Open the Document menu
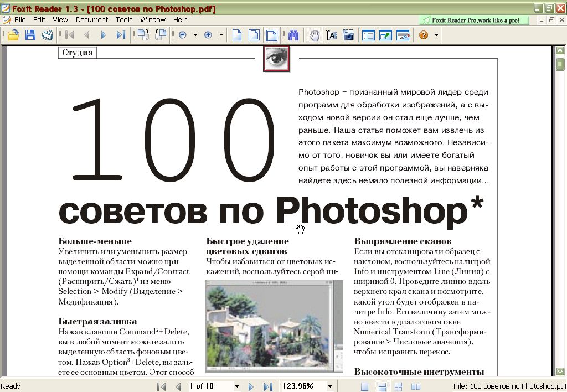The image size is (567, 392). pyautogui.click(x=92, y=19)
